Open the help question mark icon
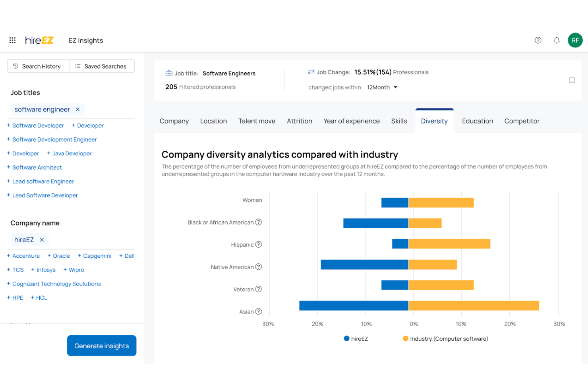 coord(538,40)
